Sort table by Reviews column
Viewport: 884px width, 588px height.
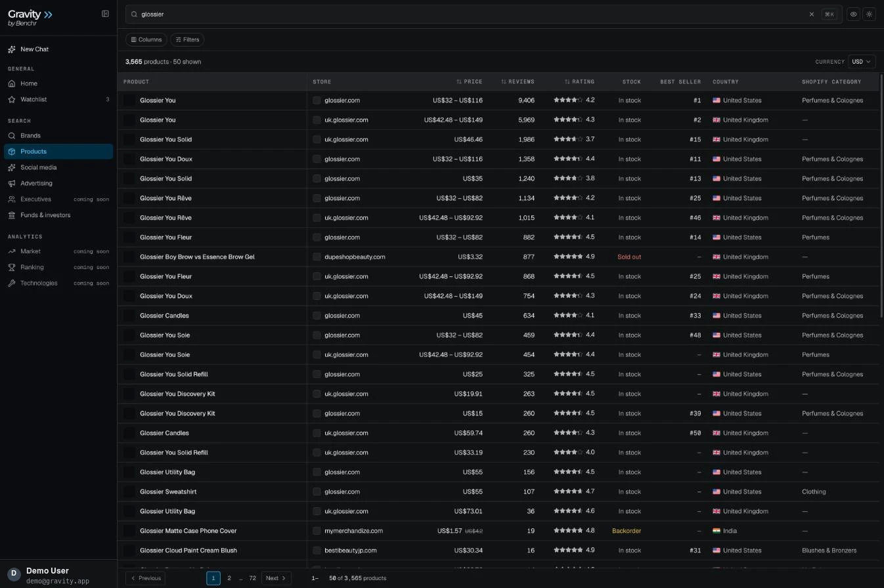pyautogui.click(x=518, y=82)
